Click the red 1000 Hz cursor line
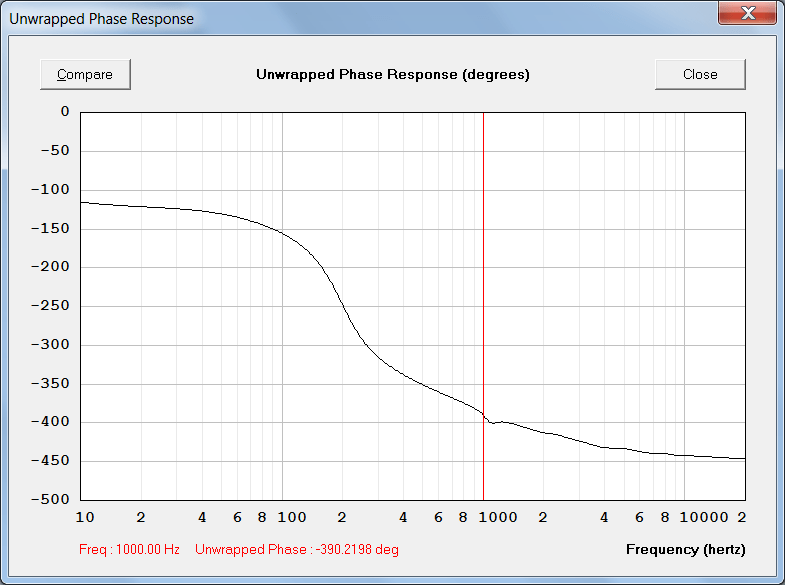The height and width of the screenshot is (585, 785). (x=483, y=306)
